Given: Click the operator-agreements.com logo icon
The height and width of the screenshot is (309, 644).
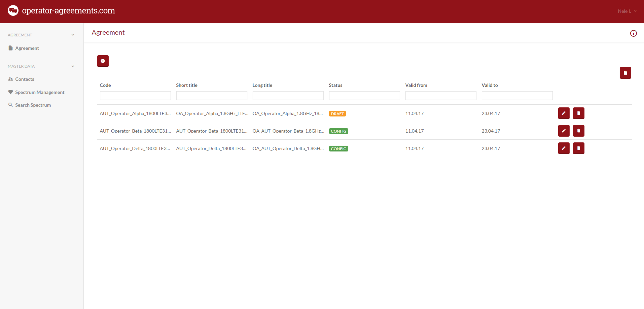Looking at the screenshot, I should (13, 11).
